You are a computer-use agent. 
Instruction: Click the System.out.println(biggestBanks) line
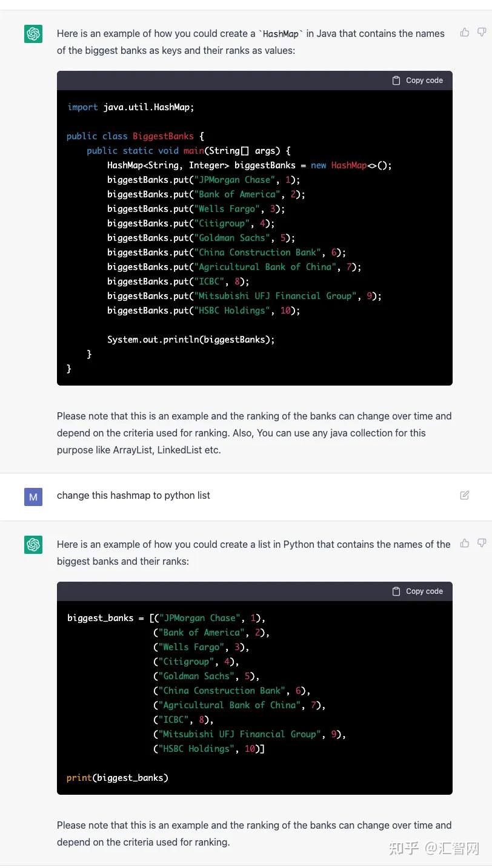[191, 340]
